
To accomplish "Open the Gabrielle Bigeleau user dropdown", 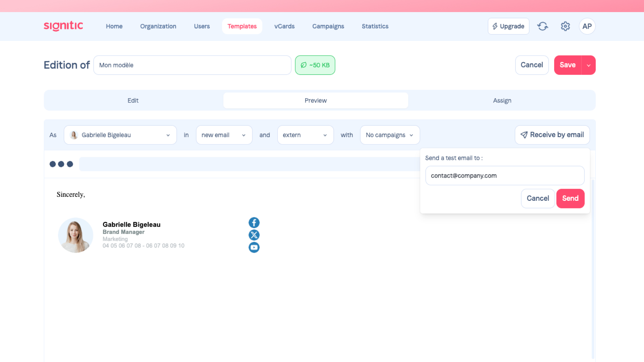I will [120, 135].
